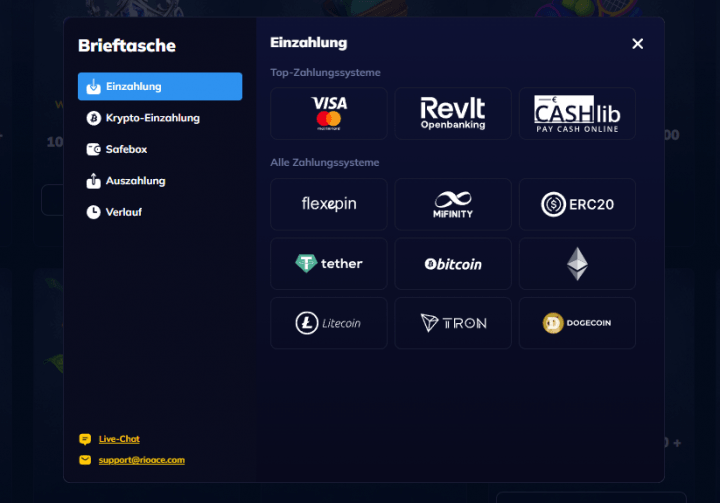Open Live-Chat support link
The height and width of the screenshot is (503, 720).
119,439
